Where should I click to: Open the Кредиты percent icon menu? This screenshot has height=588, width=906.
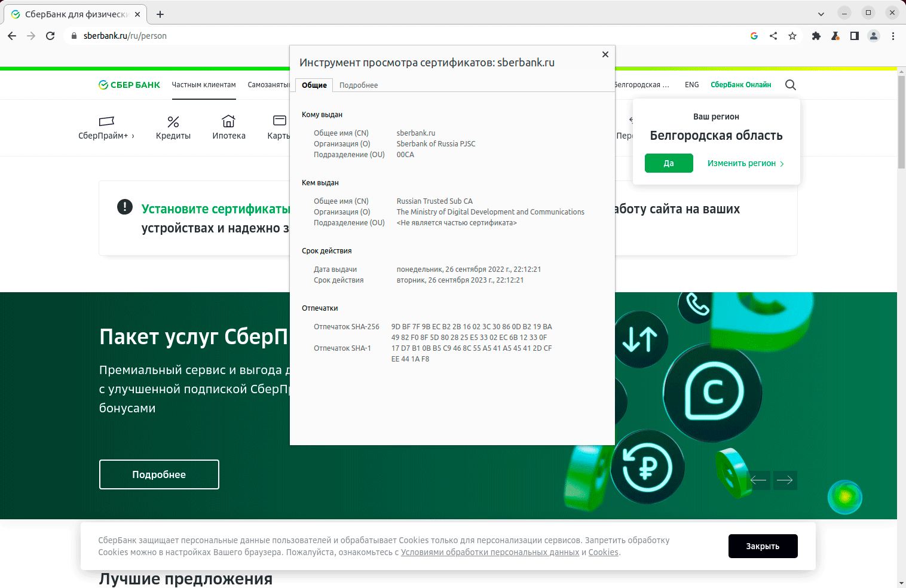173,128
